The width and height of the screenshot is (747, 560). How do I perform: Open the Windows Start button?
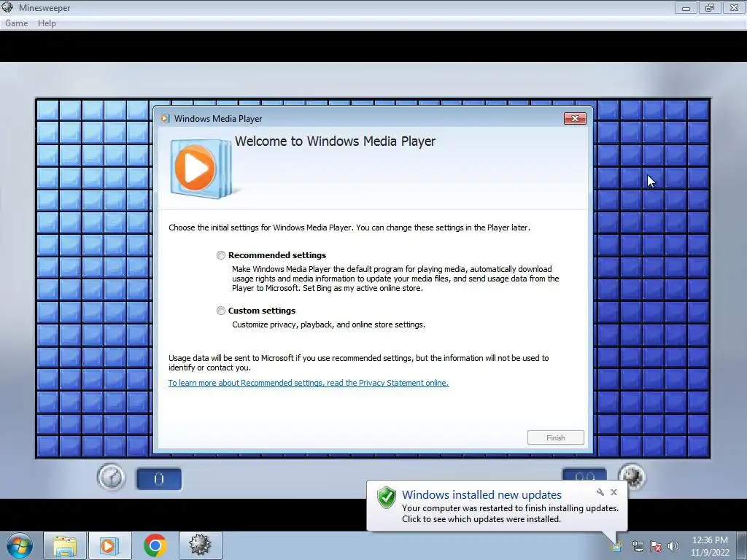[x=20, y=545]
